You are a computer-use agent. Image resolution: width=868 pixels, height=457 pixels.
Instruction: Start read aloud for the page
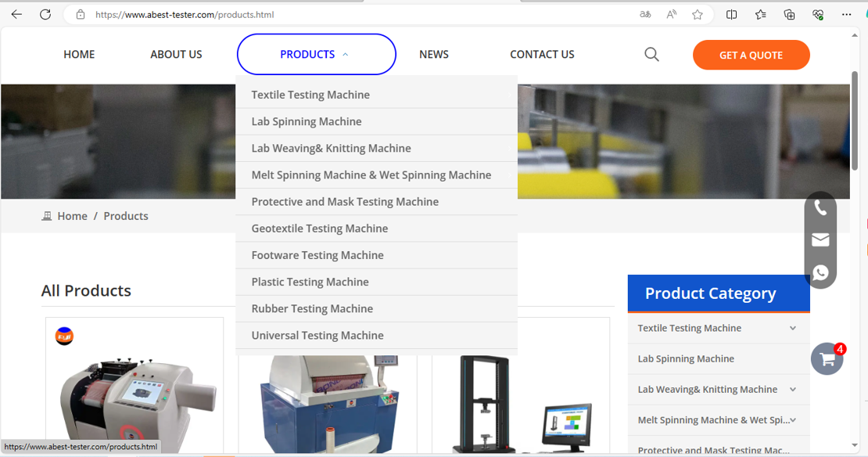(x=671, y=14)
